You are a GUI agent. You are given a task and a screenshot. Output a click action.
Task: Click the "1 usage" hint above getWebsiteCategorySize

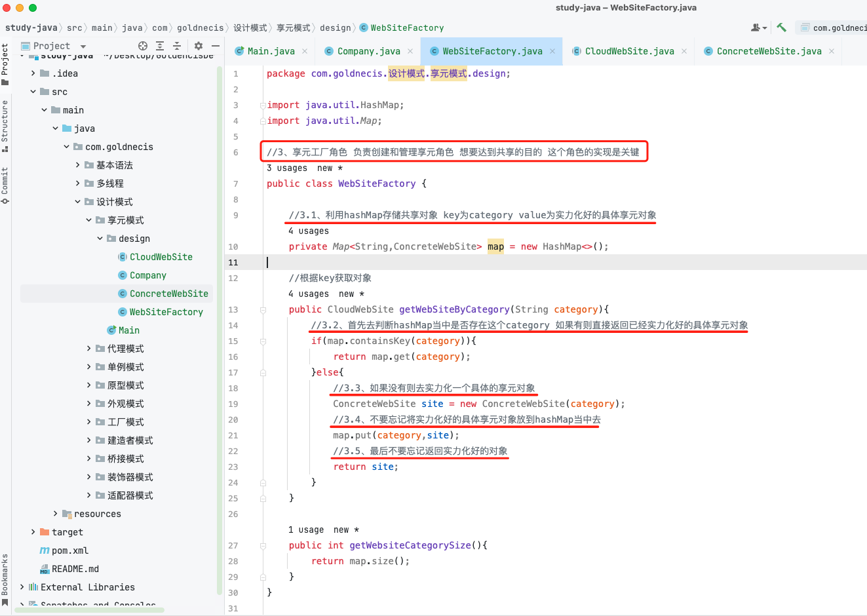(x=306, y=529)
